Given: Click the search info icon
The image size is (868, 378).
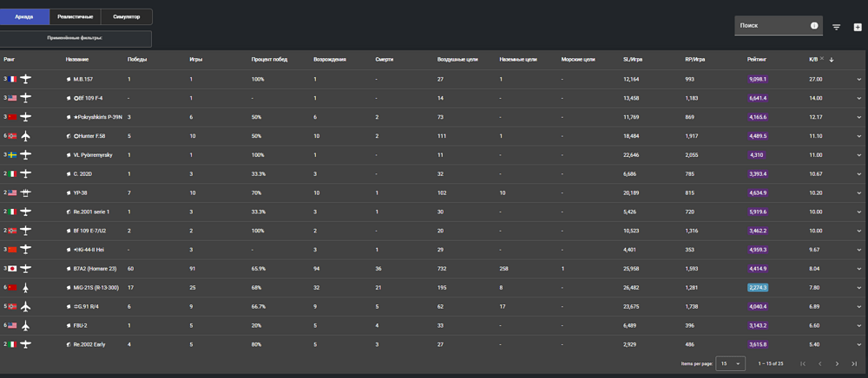Looking at the screenshot, I should [814, 25].
